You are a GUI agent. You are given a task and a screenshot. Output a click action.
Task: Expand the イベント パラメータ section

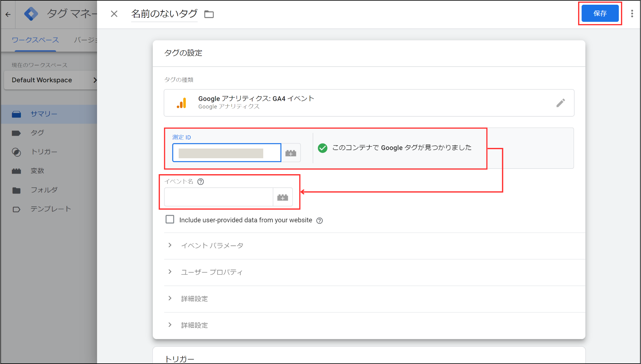click(x=374, y=245)
